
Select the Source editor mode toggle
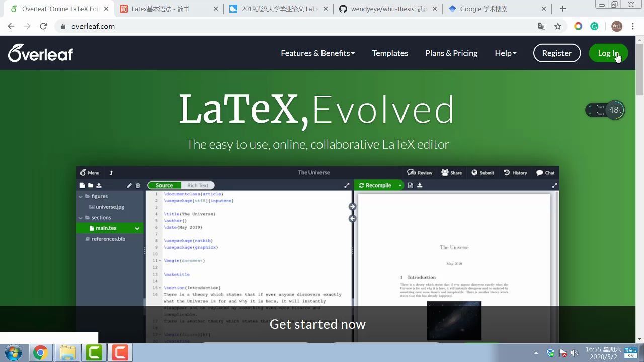tap(164, 185)
